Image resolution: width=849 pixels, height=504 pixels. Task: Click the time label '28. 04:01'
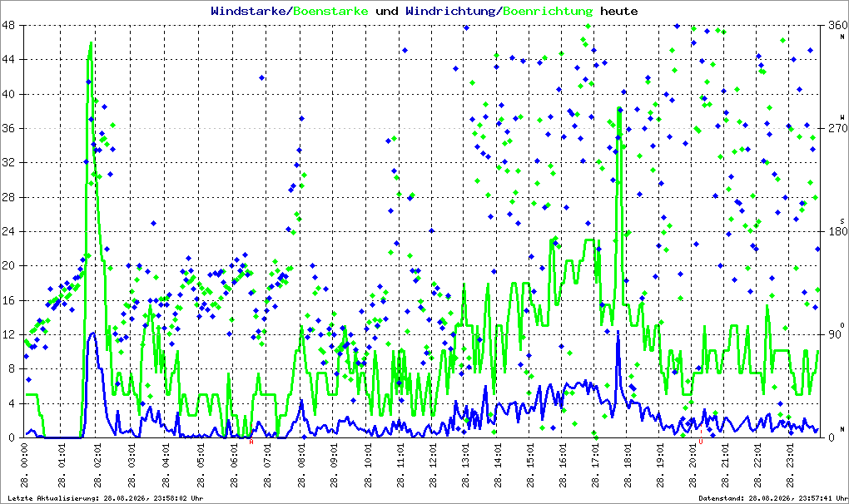click(166, 465)
